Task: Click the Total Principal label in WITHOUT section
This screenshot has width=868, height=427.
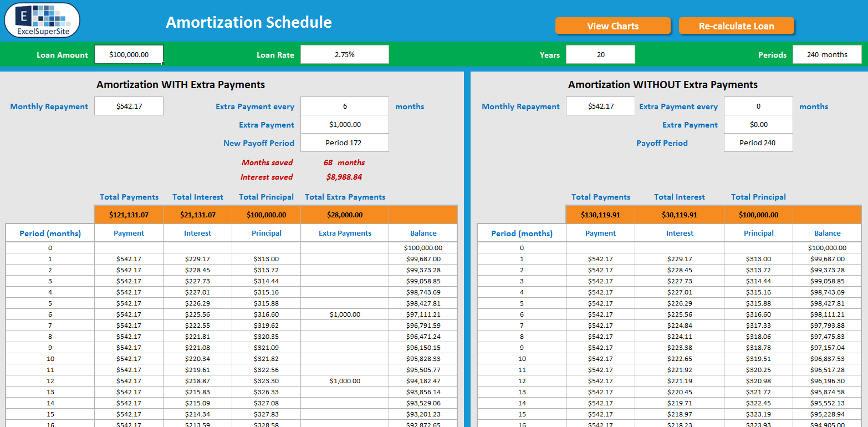Action: click(x=758, y=197)
